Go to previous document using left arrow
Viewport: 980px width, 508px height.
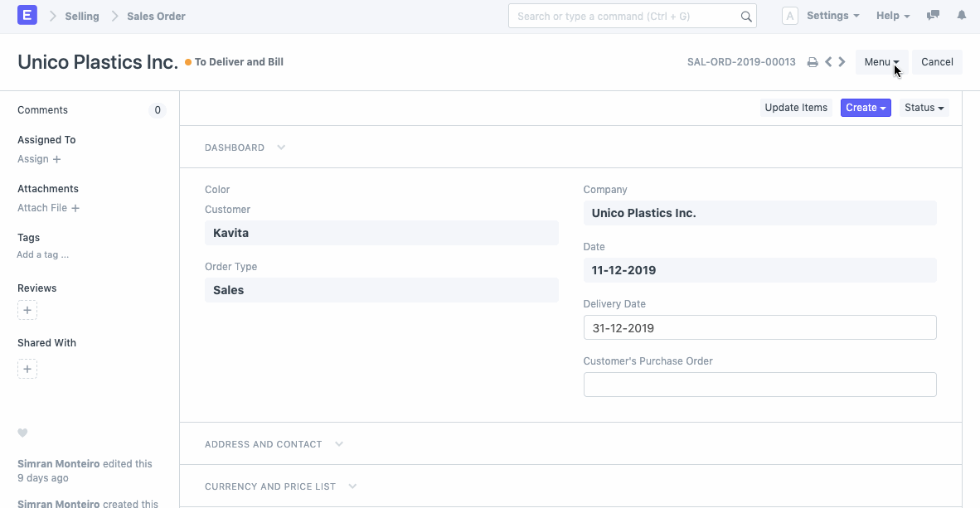828,62
